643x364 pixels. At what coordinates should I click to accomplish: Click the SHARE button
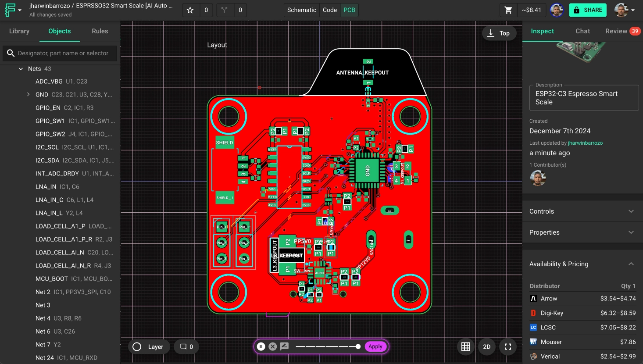coord(588,10)
